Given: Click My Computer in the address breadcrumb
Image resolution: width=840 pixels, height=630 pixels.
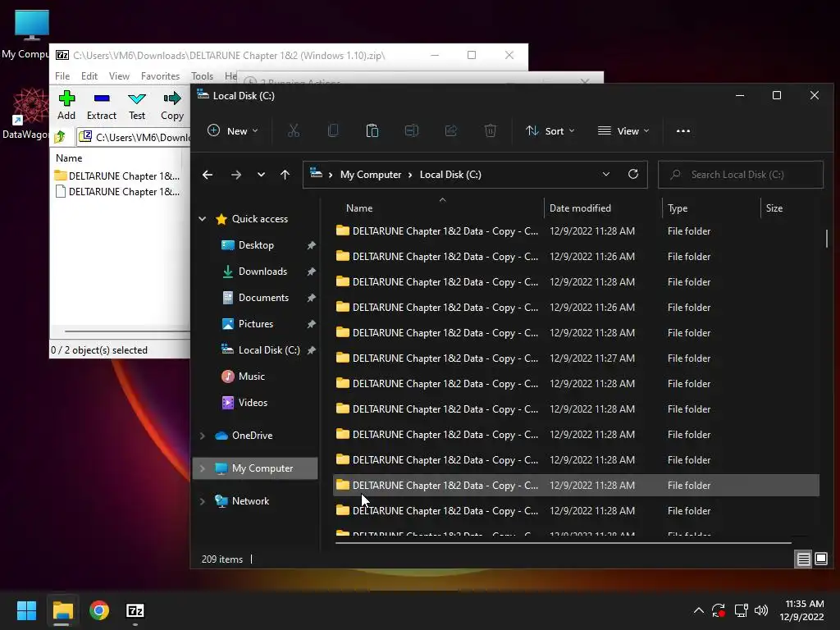Looking at the screenshot, I should tap(371, 175).
